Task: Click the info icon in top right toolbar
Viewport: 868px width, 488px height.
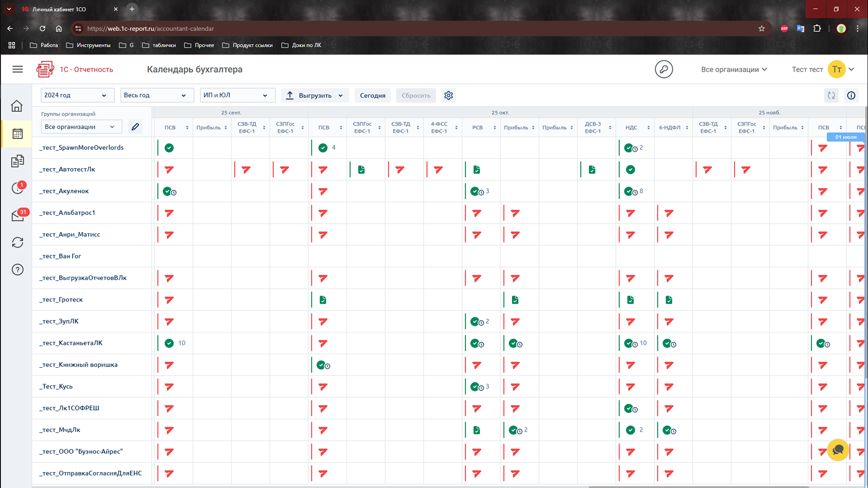Action: 851,95
